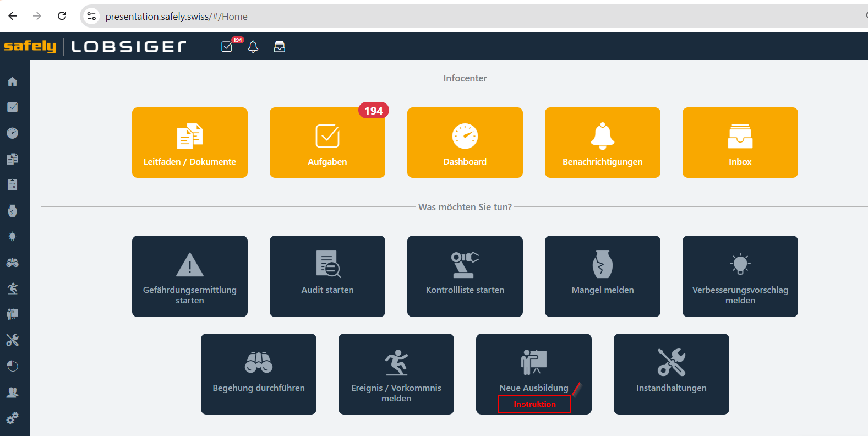
Task: Open the wrench tools icon in sidebar
Action: pos(12,340)
